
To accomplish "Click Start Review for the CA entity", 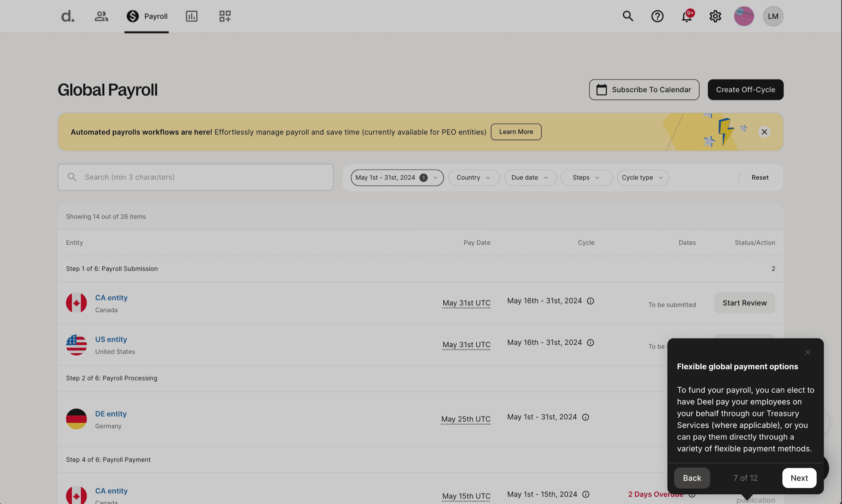I will (744, 303).
